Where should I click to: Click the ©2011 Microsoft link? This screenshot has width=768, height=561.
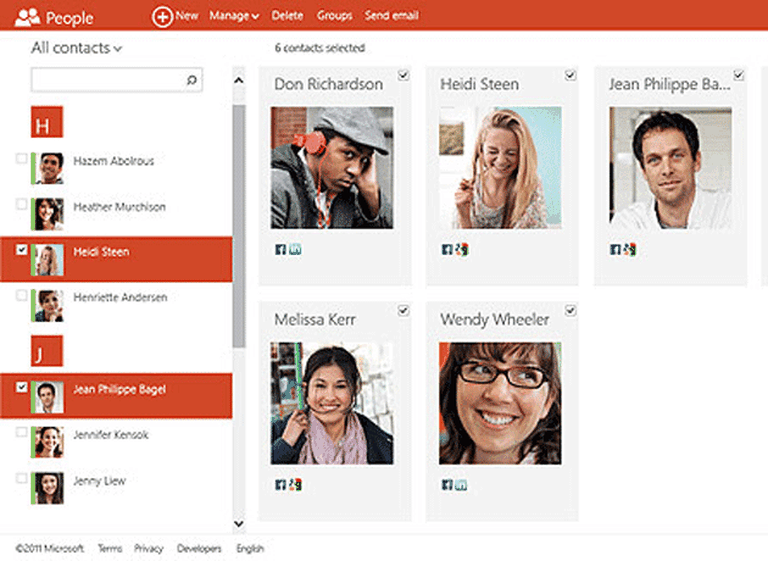point(49,548)
